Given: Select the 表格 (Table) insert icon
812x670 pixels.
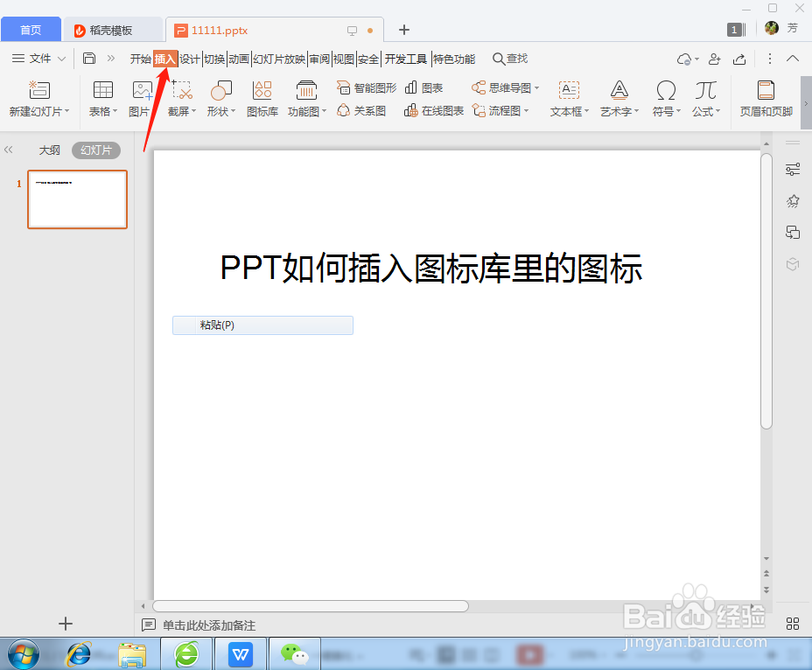Looking at the screenshot, I should click(102, 98).
